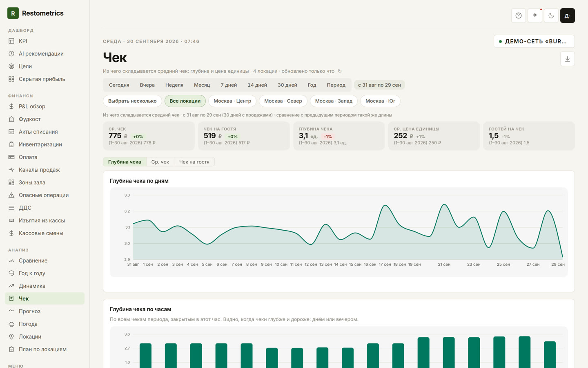Image resolution: width=588 pixels, height=368 pixels.
Task: Click the KPI sidebar icon
Action: point(11,41)
